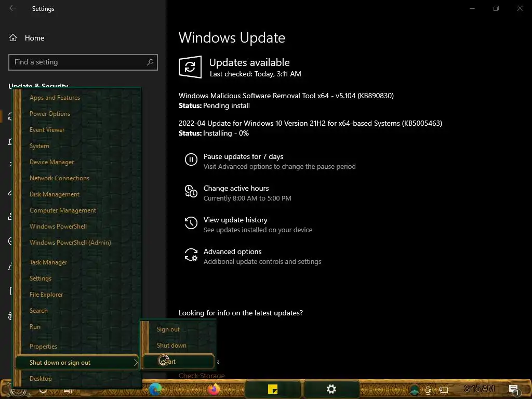Click the Check Storage link
532x399 pixels.
point(202,376)
